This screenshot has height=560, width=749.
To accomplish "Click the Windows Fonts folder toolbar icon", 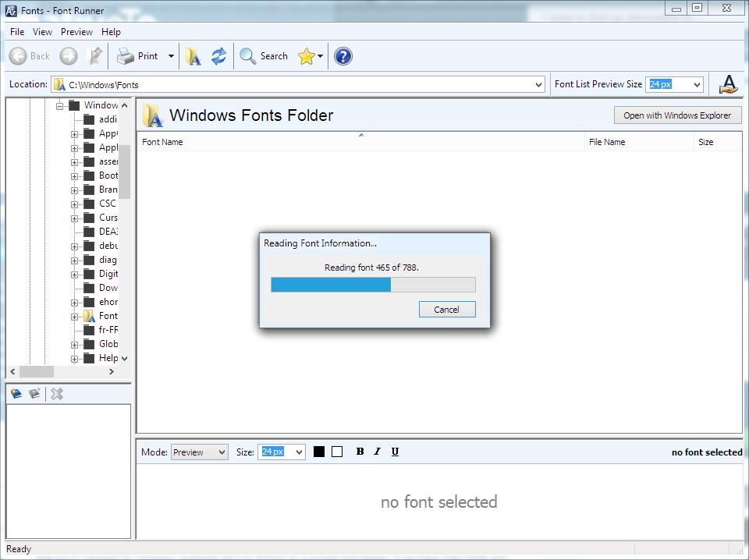I will (193, 56).
